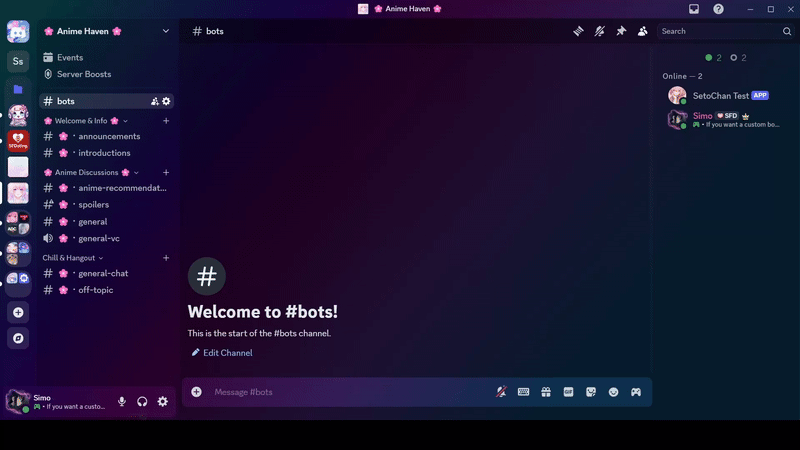Open Anime Haven server dropdown menu
Screen dimensions: 800x450
pyautogui.click(x=166, y=31)
